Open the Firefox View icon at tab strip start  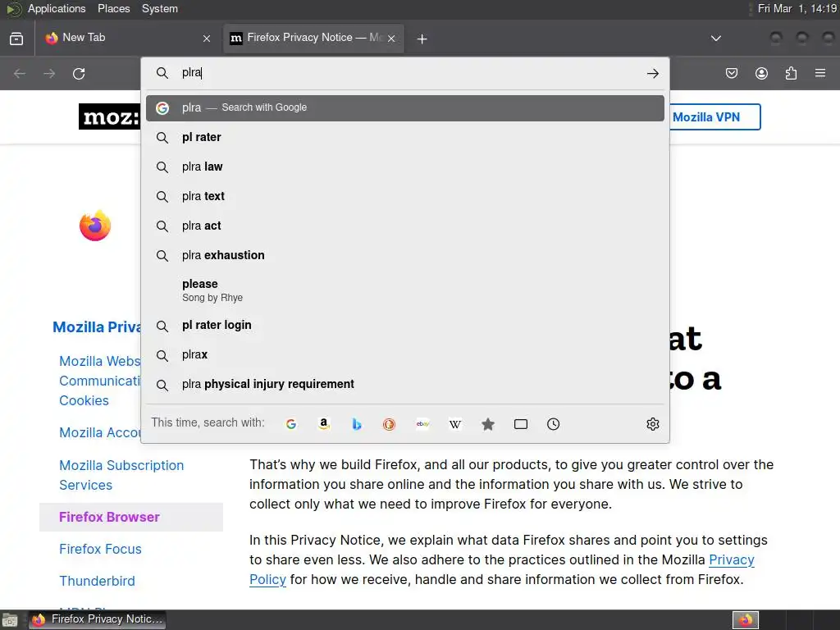point(16,39)
